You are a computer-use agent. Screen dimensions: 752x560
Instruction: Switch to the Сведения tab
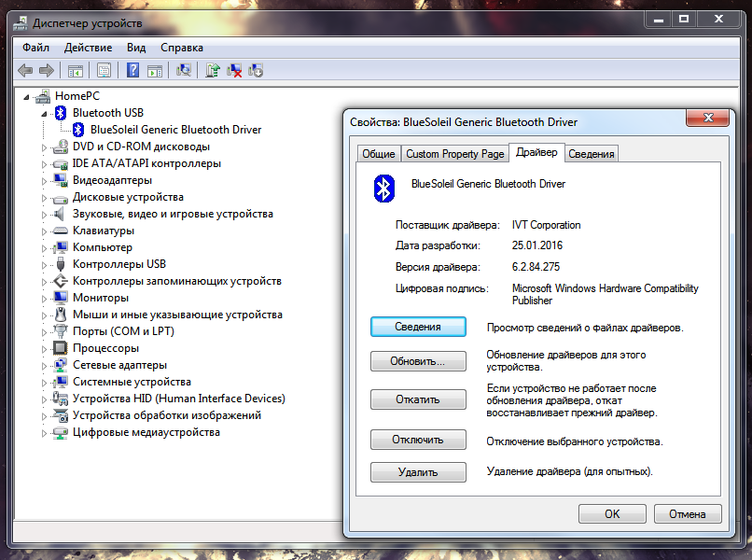coord(592,154)
